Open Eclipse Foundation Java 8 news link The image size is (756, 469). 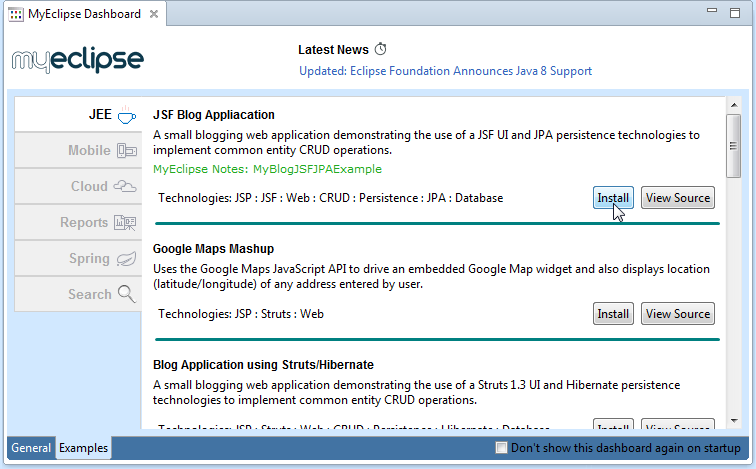click(x=445, y=71)
